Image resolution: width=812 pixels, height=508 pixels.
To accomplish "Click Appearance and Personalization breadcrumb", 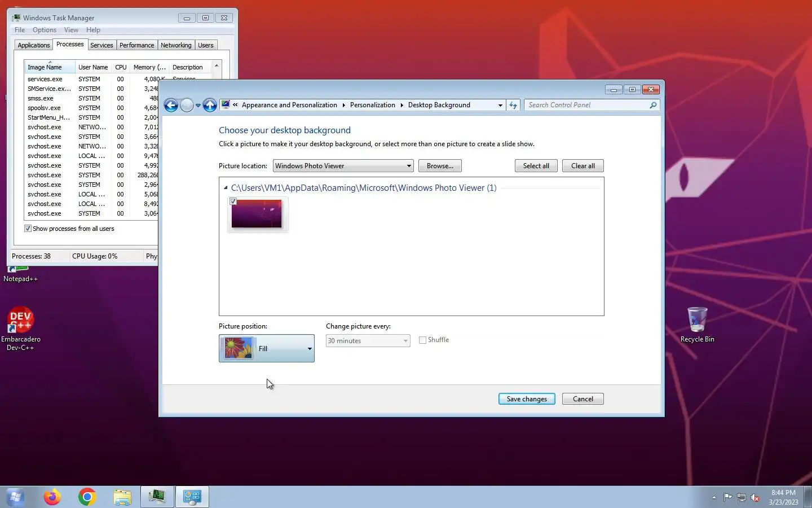I will (x=289, y=105).
